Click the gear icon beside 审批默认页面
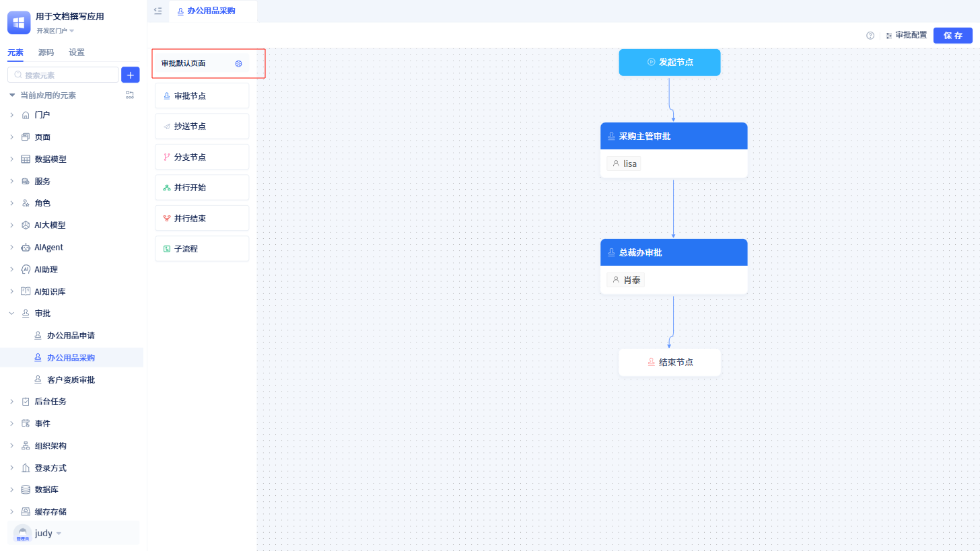This screenshot has width=980, height=551. (x=238, y=64)
